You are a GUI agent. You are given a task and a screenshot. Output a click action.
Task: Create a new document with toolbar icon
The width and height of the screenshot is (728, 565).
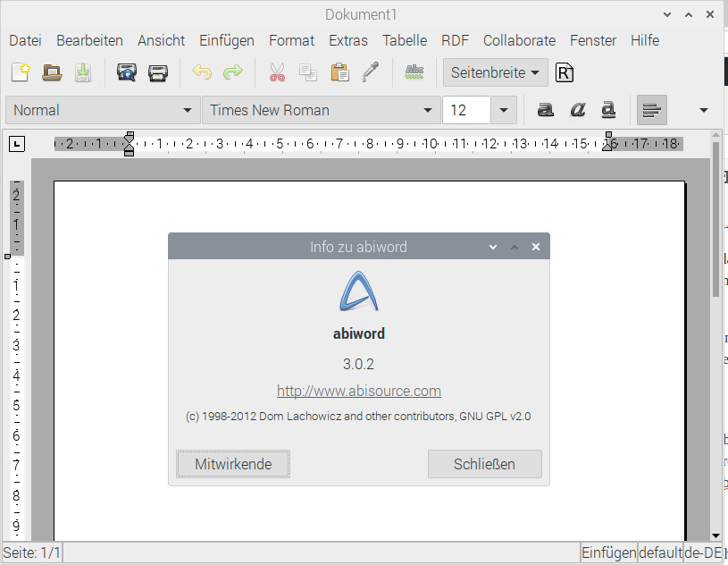click(21, 72)
